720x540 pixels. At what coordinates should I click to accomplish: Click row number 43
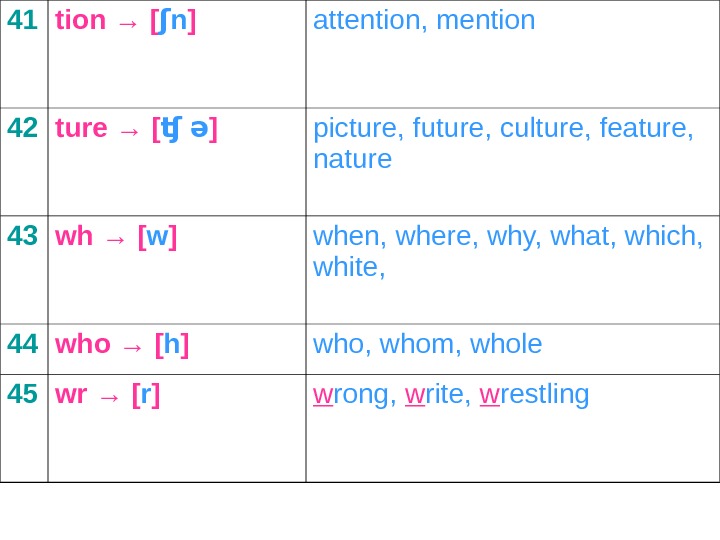coord(22,236)
